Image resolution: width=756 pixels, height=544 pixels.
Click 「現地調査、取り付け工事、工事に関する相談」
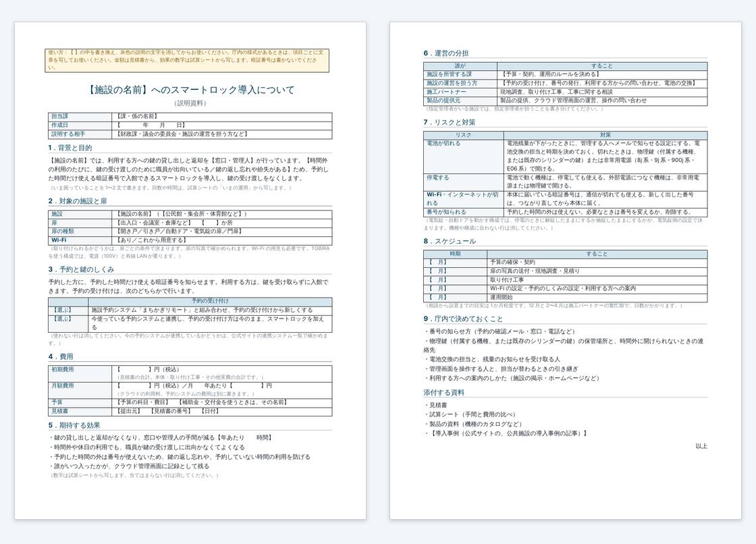556,92
